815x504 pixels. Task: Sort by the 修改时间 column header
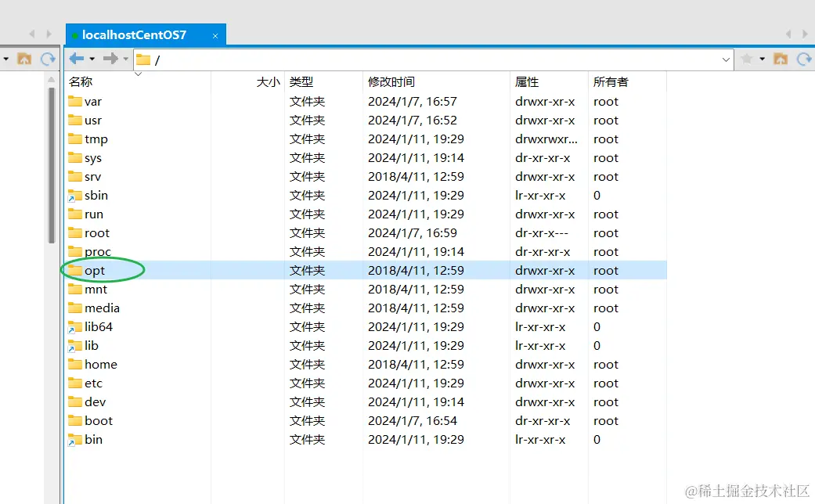point(391,82)
